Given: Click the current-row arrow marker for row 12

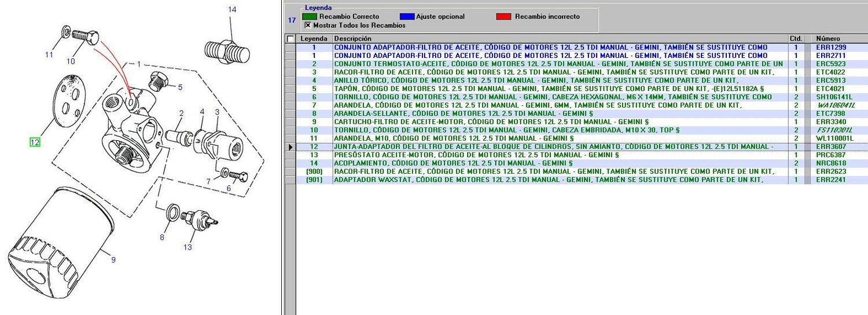Looking at the screenshot, I should tap(290, 147).
